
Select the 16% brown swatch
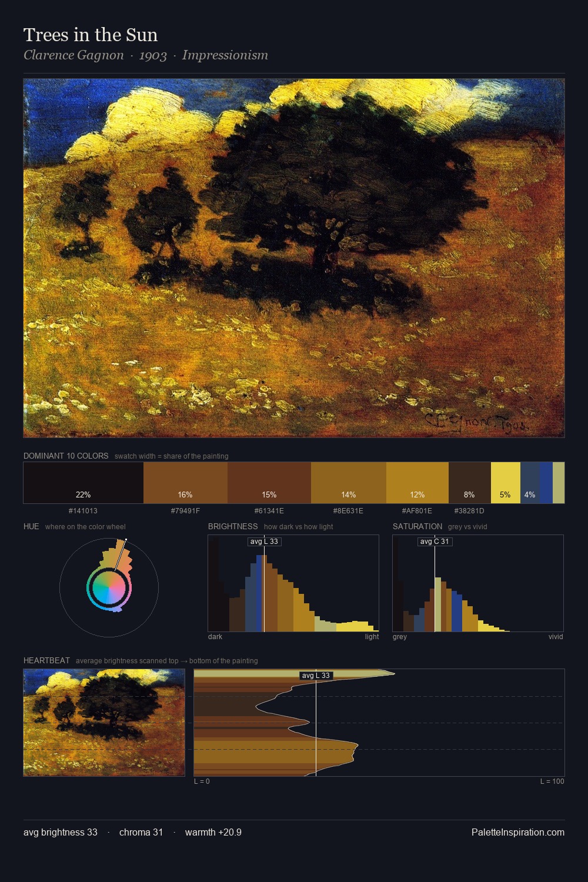pos(185,483)
